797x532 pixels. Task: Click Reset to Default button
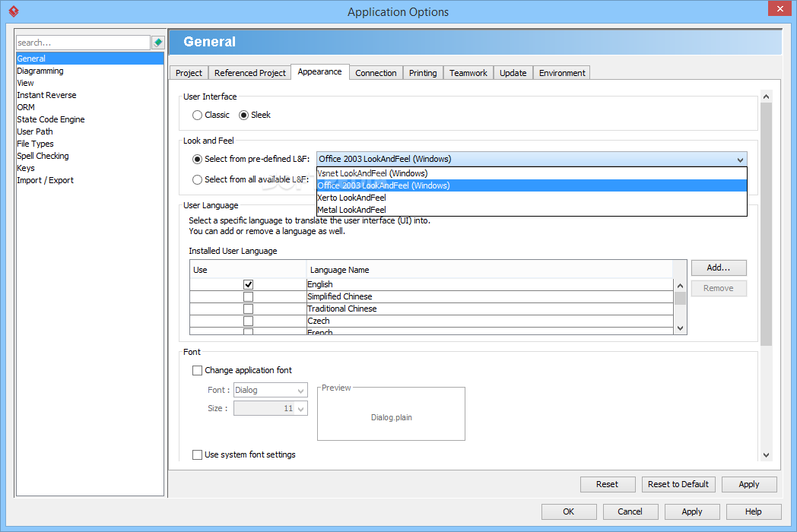(678, 484)
